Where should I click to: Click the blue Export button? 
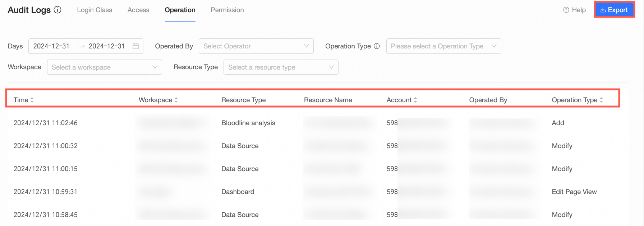(614, 10)
